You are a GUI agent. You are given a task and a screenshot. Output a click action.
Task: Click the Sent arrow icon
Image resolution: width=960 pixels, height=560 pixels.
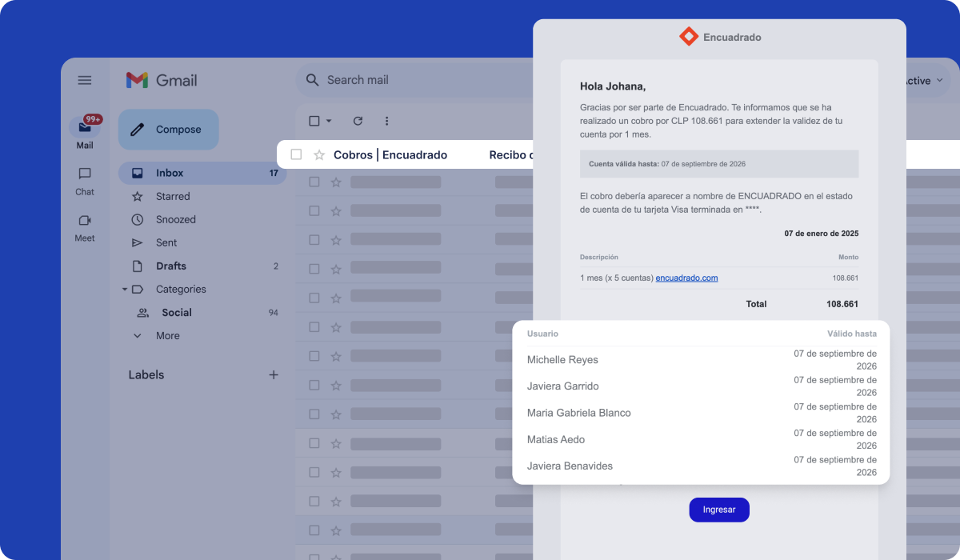click(138, 242)
